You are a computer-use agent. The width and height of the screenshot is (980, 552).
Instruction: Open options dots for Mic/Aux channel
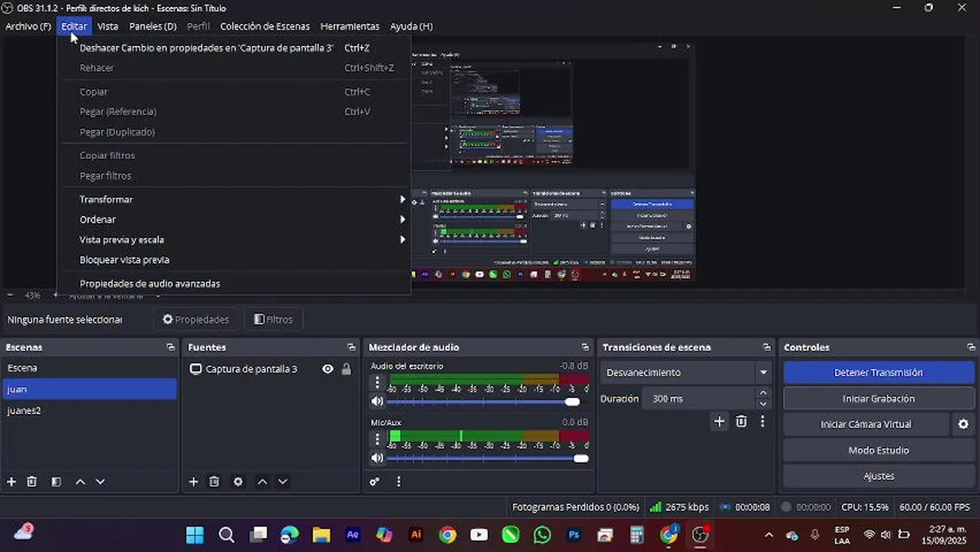click(x=377, y=439)
